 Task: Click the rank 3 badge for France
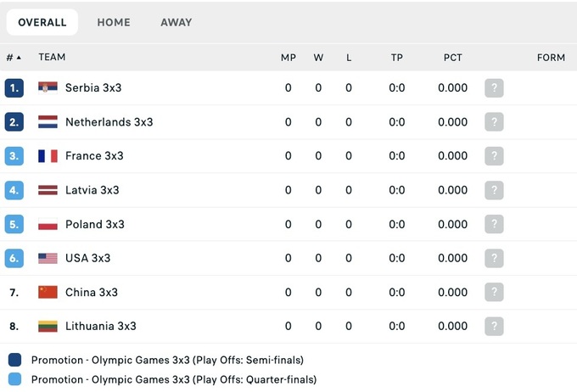pos(14,156)
